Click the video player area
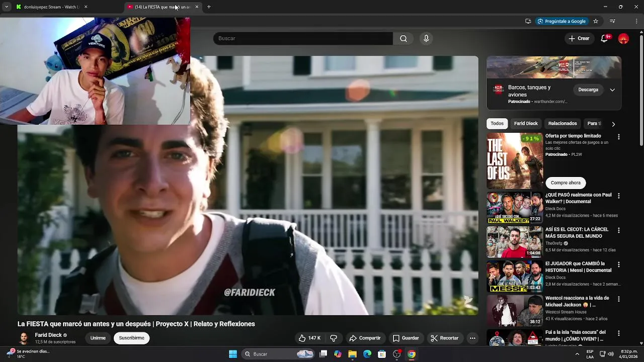644x362 pixels. 248,186
